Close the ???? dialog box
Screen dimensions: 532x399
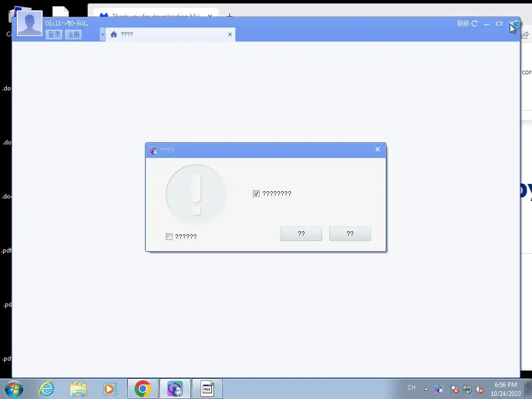coord(378,149)
